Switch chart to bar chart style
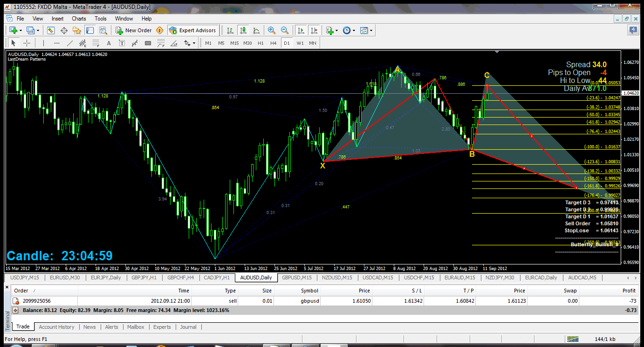This screenshot has width=644, height=347. [x=230, y=30]
